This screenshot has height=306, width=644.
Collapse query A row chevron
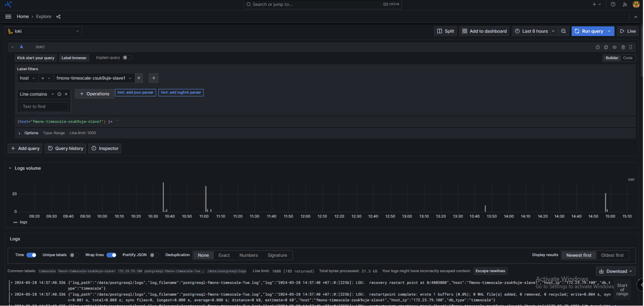[x=12, y=47]
